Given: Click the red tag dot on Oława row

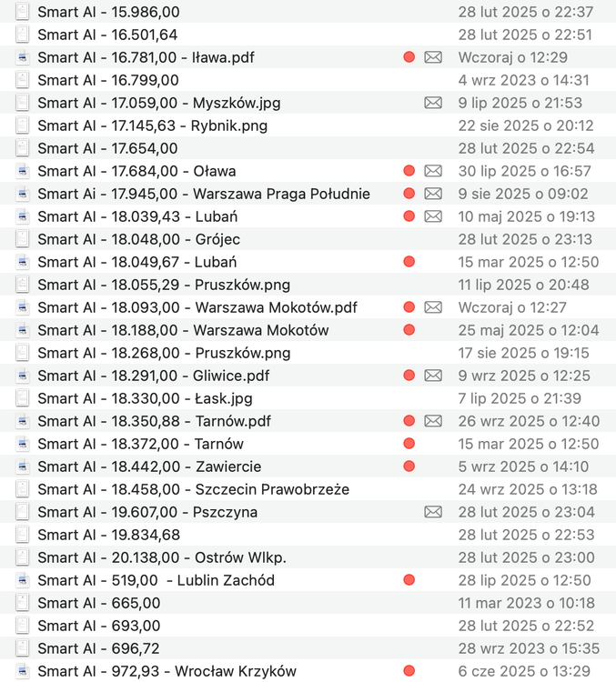Looking at the screenshot, I should click(409, 171).
